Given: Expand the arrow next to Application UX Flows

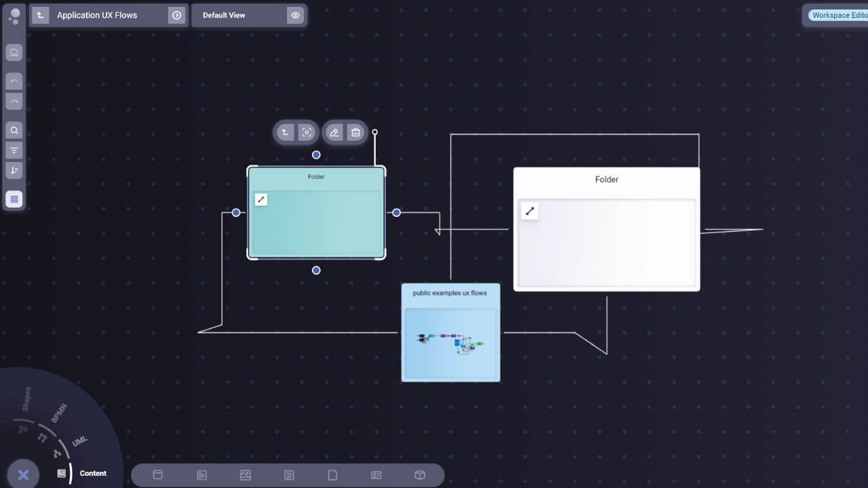Looking at the screenshot, I should (176, 15).
